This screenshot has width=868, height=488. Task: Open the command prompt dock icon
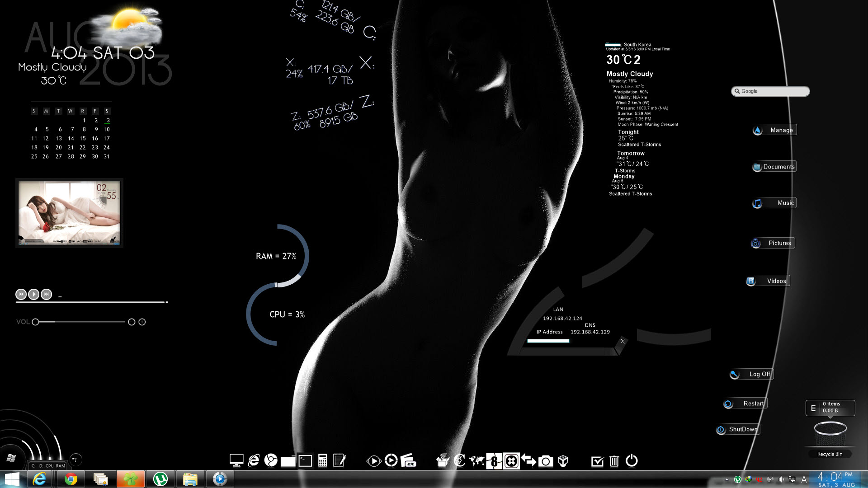click(x=305, y=460)
